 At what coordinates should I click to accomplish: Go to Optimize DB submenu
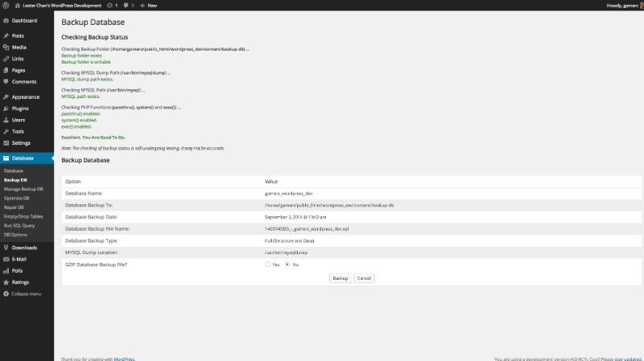(x=16, y=198)
